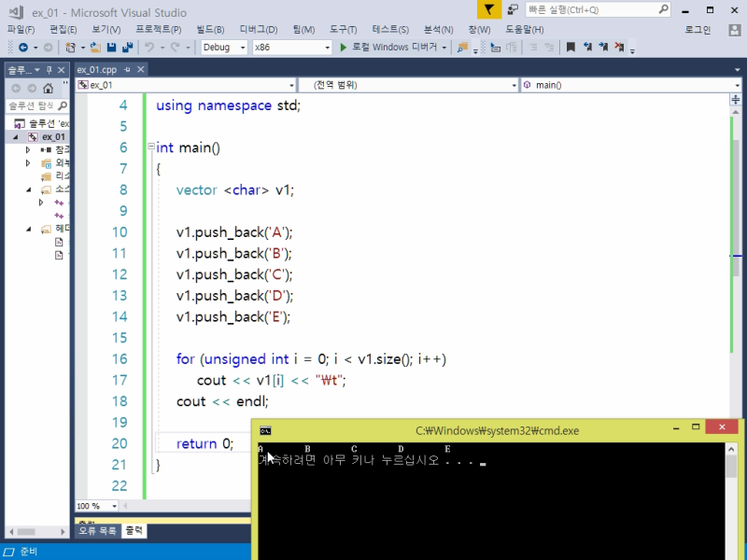Image resolution: width=747 pixels, height=560 pixels.
Task: Click the Solution Explorer search magnifier icon
Action: pyautogui.click(x=63, y=105)
